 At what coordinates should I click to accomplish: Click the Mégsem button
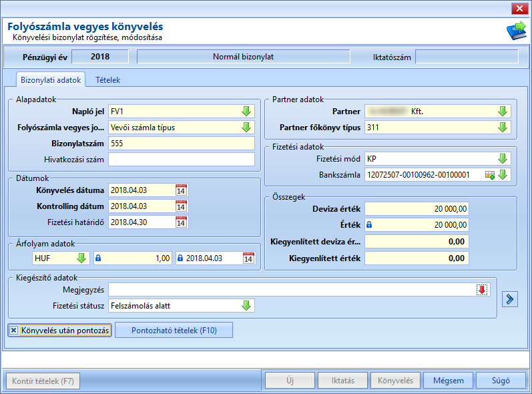(x=448, y=381)
